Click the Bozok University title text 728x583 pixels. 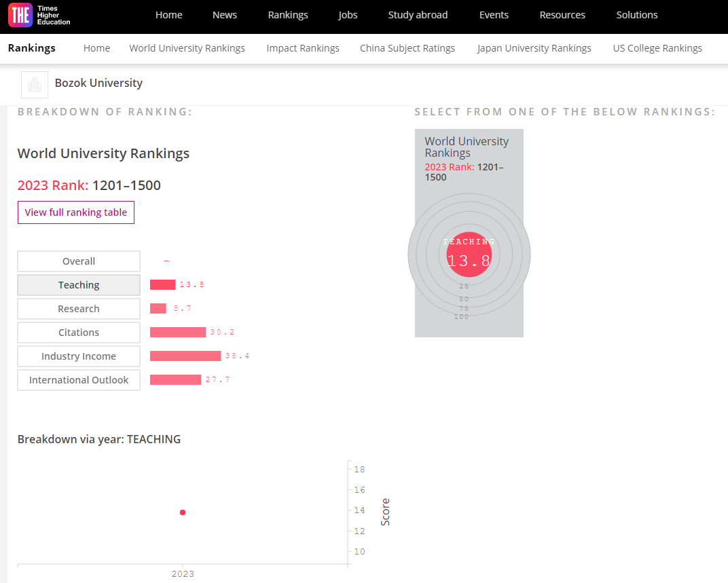point(98,83)
